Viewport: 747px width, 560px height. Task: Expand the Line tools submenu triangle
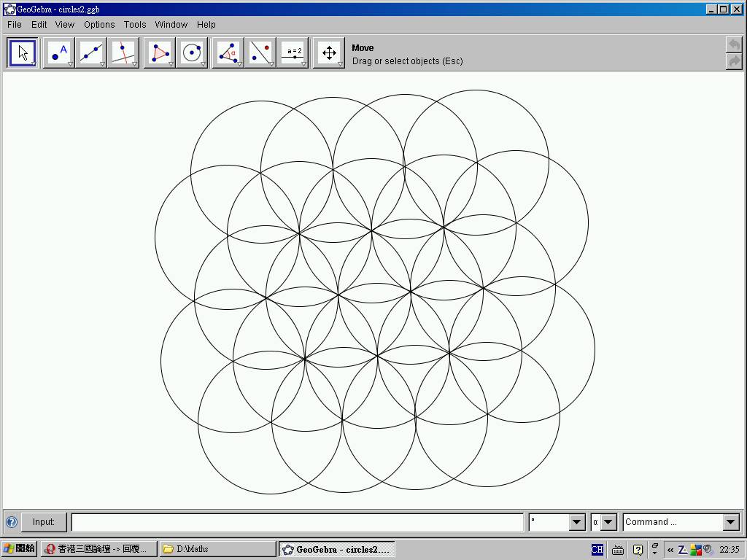tap(102, 64)
